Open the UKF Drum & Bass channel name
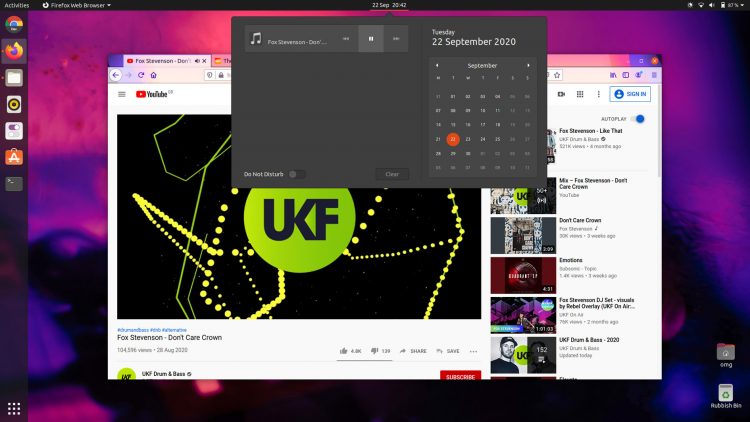The image size is (750, 422). coord(163,374)
